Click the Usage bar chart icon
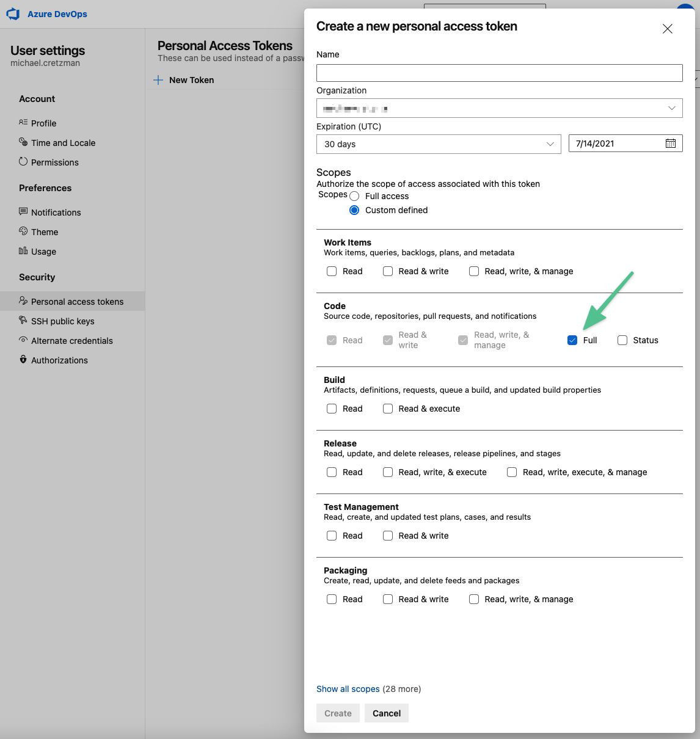Viewport: 700px width, 739px height. tap(23, 251)
